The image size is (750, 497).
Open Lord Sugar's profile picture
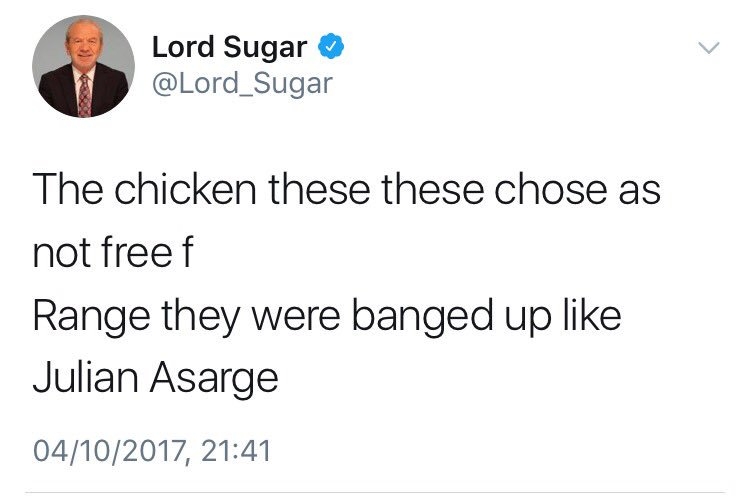[83, 67]
